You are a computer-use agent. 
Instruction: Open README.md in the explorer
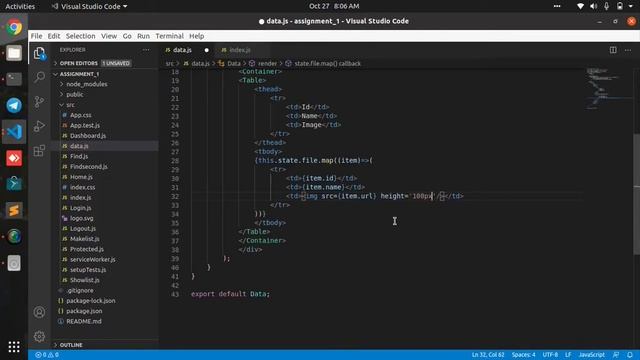click(x=84, y=321)
